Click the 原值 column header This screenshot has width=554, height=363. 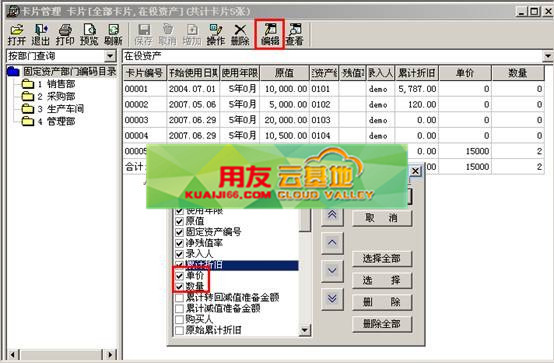coord(284,73)
